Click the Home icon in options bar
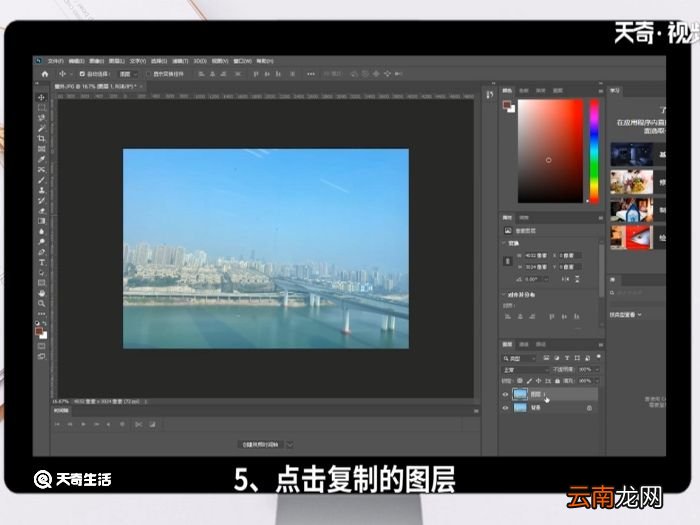The width and height of the screenshot is (700, 525). pos(45,74)
